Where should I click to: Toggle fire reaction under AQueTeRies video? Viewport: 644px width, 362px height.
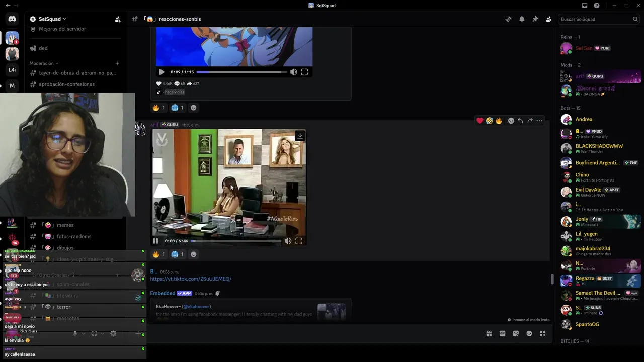[x=159, y=254]
